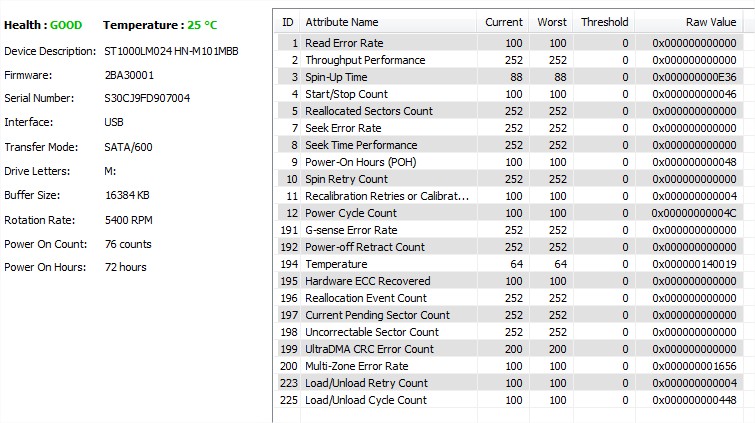Select the Spin-Up Time attribute row
The height and width of the screenshot is (423, 755).
(509, 77)
